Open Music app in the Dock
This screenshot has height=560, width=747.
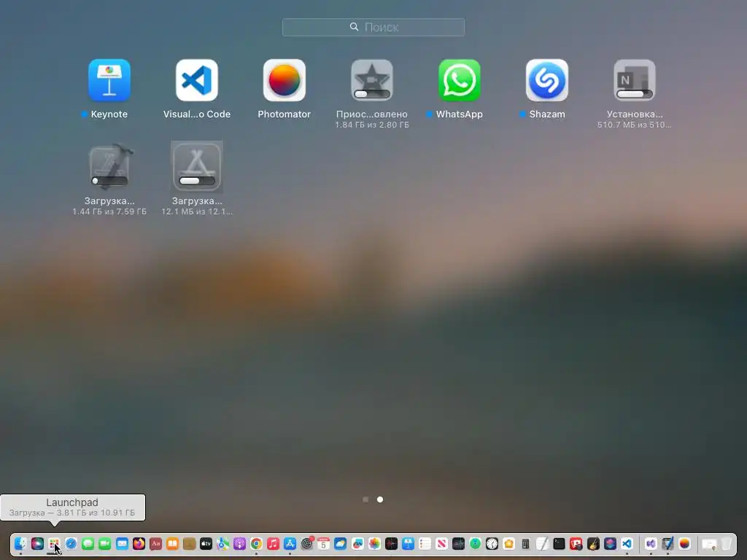click(x=273, y=543)
